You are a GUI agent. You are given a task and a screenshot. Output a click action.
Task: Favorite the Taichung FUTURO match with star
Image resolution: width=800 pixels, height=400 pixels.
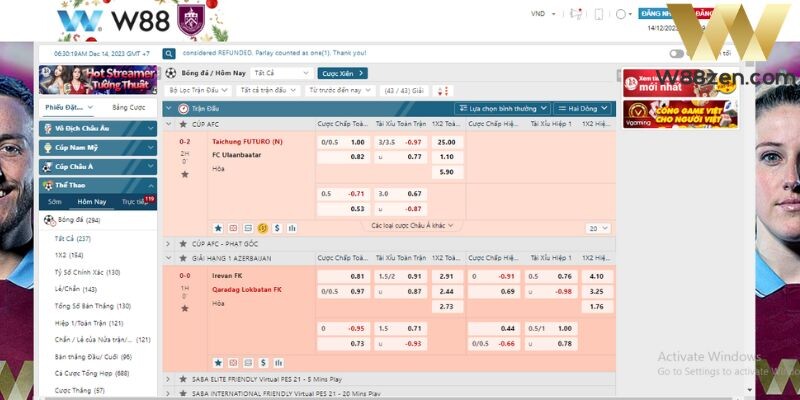tap(184, 174)
